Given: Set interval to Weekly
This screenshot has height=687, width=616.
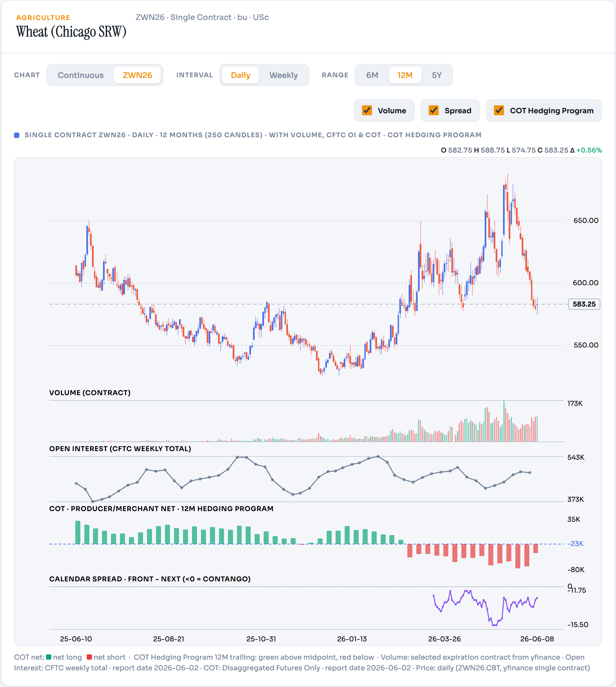Looking at the screenshot, I should [283, 75].
